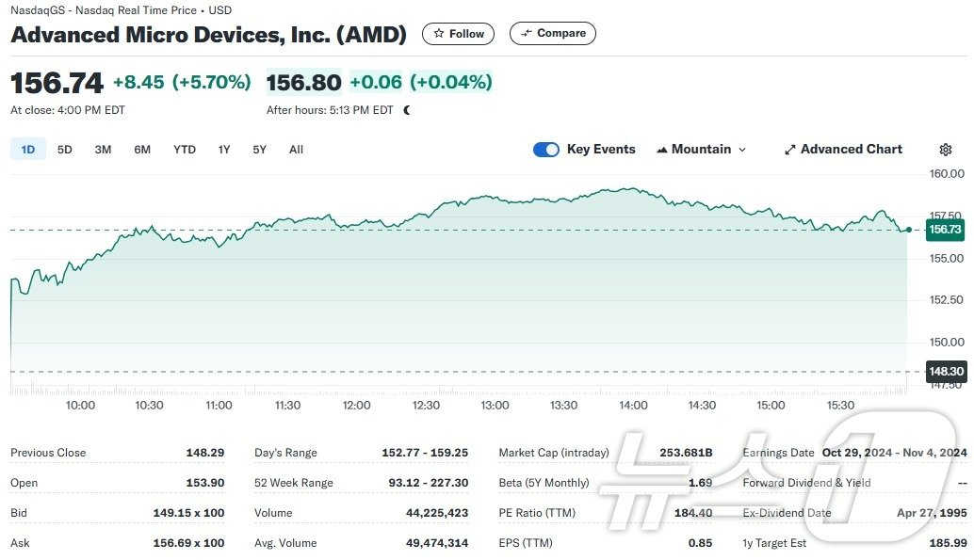Open chart settings via gear icon

pyautogui.click(x=945, y=149)
